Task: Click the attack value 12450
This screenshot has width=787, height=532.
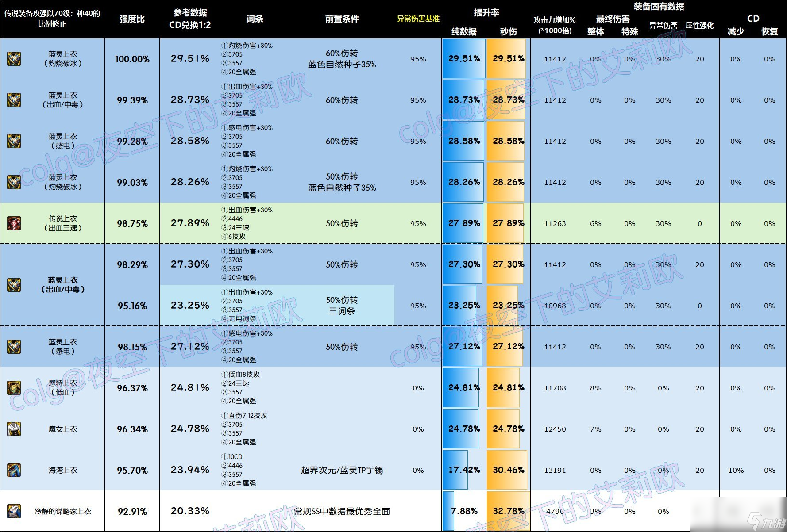Action: click(x=555, y=429)
